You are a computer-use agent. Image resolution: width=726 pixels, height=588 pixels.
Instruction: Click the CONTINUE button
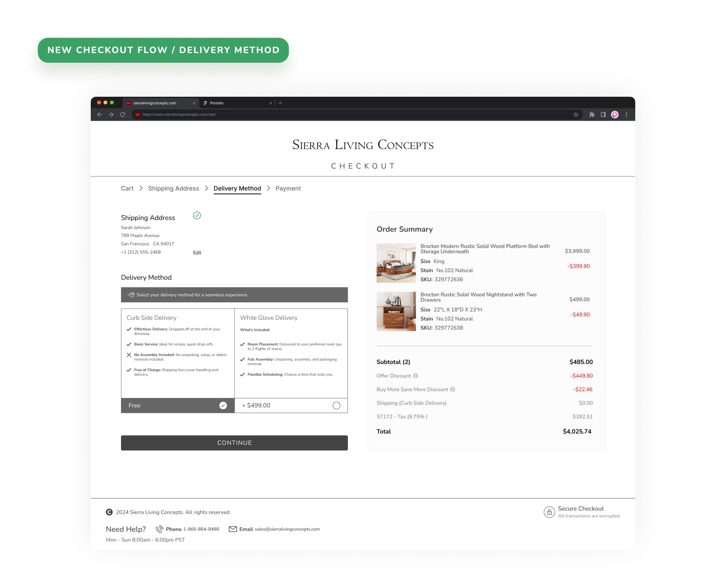tap(234, 443)
